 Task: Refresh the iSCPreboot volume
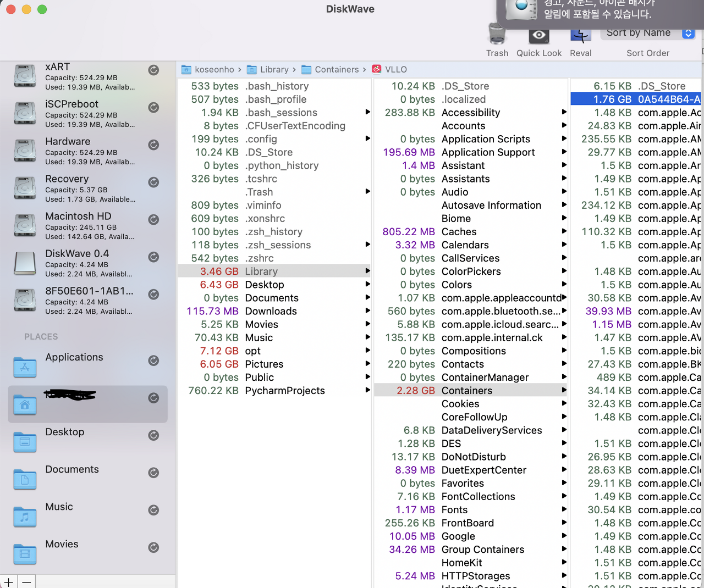pos(154,108)
